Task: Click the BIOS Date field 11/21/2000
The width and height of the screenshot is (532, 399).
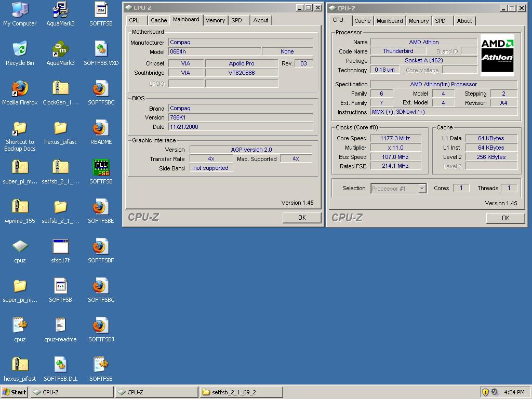Action: coord(241,127)
